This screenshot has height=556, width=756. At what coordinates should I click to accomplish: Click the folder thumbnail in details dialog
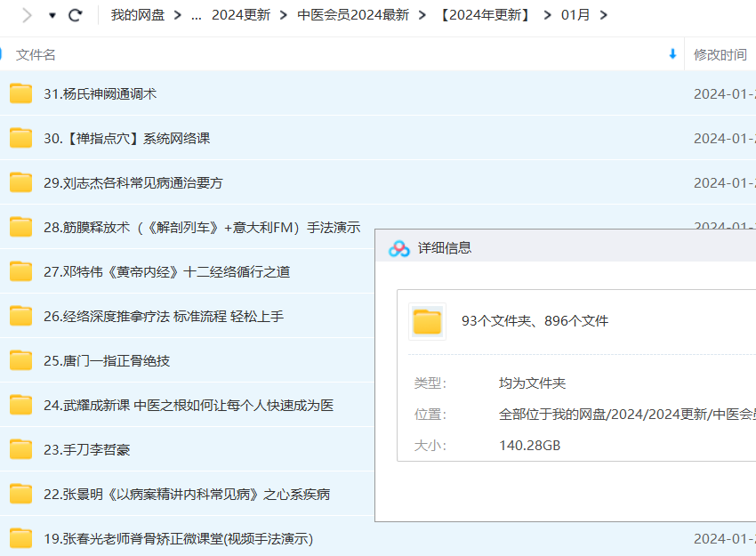(427, 321)
